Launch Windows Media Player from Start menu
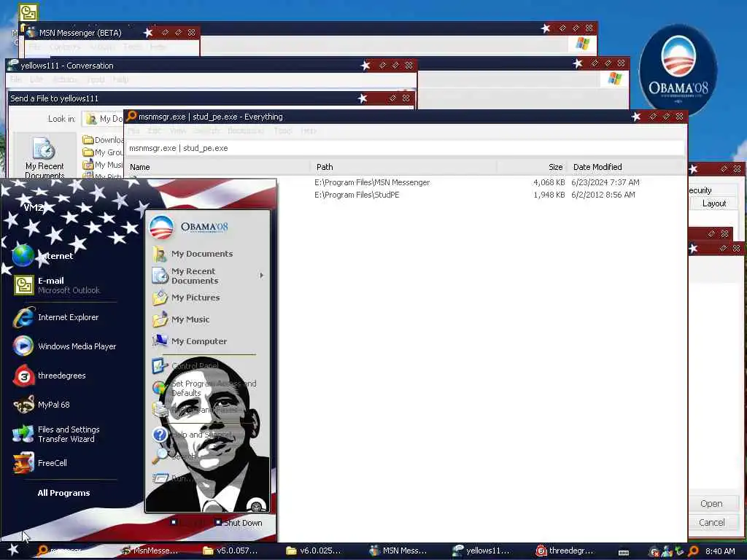The width and height of the screenshot is (747, 560). [x=64, y=346]
